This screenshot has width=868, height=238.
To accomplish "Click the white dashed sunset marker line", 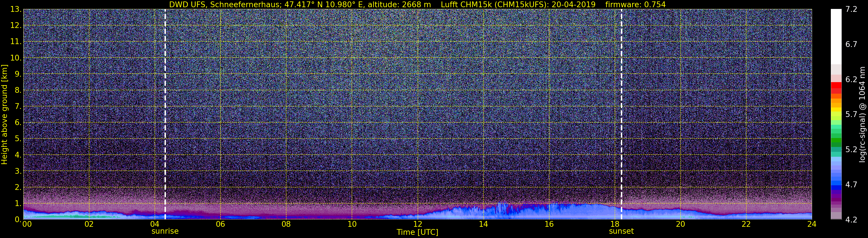I will point(621,115).
